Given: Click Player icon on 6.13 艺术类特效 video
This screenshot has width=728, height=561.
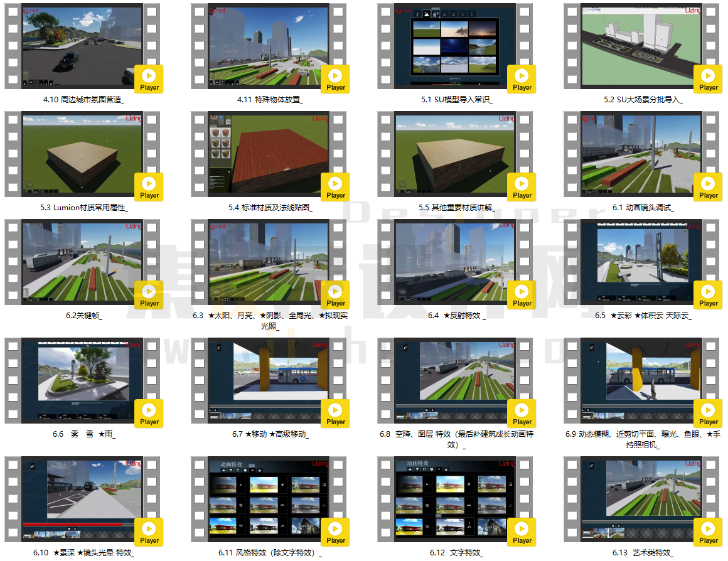Looking at the screenshot, I should tap(708, 532).
